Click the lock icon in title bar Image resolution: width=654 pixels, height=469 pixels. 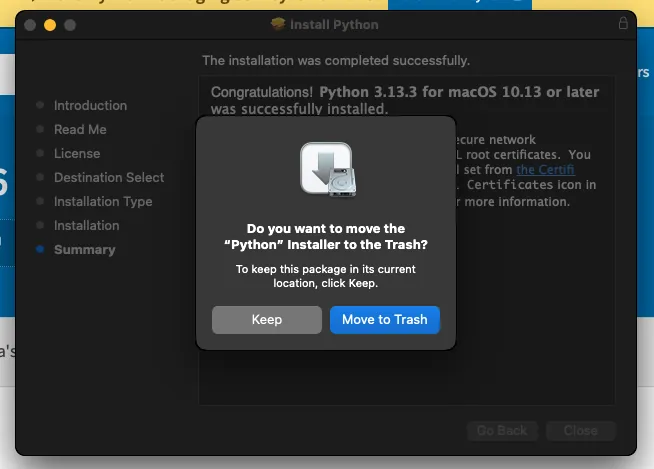623,23
